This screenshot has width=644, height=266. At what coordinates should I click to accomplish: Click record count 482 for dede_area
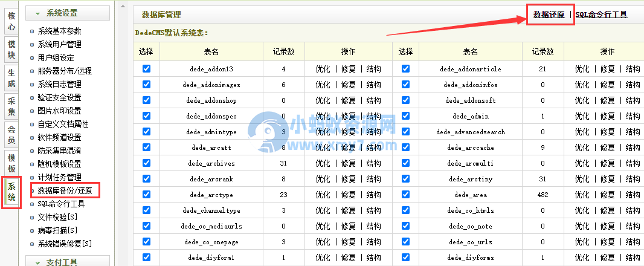543,195
